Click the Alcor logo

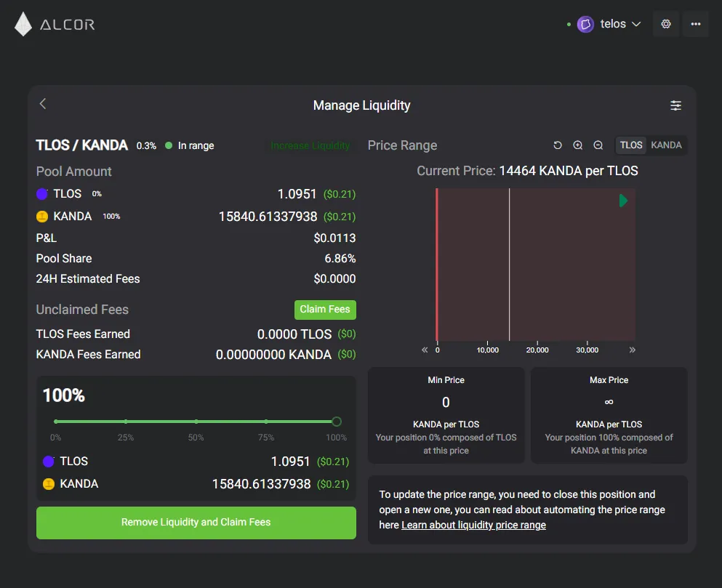click(55, 24)
